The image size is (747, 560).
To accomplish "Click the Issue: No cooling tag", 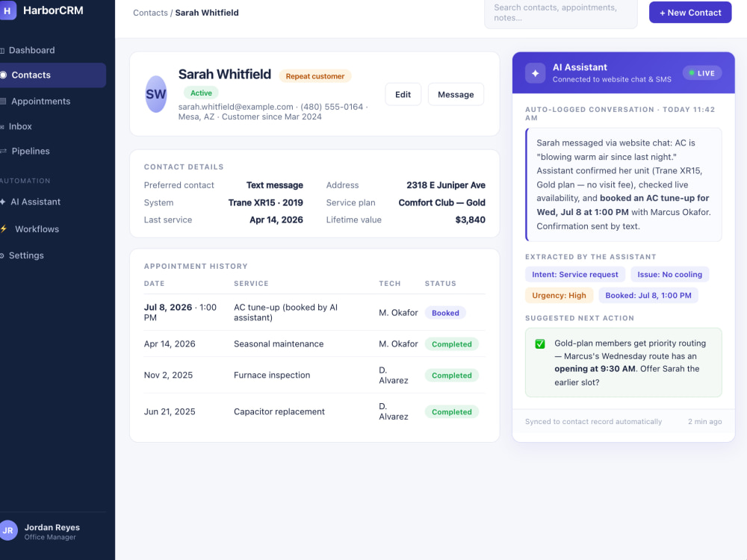I will pyautogui.click(x=670, y=274).
